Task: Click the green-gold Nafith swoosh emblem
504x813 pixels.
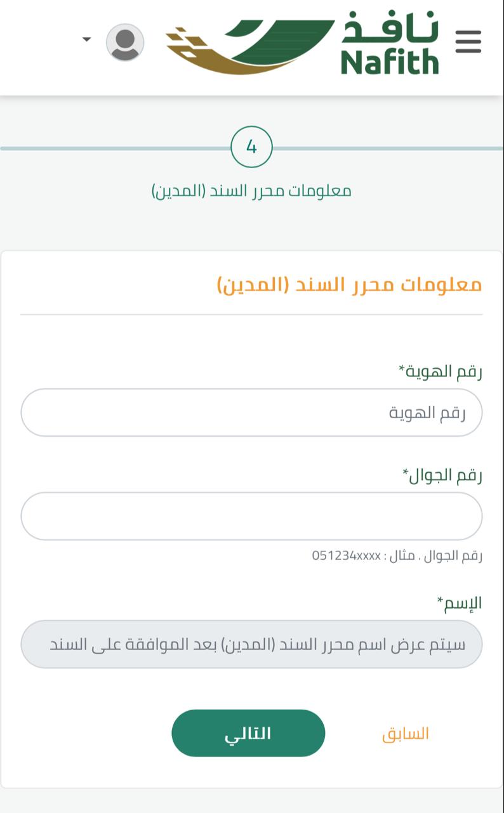Action: pos(249,46)
